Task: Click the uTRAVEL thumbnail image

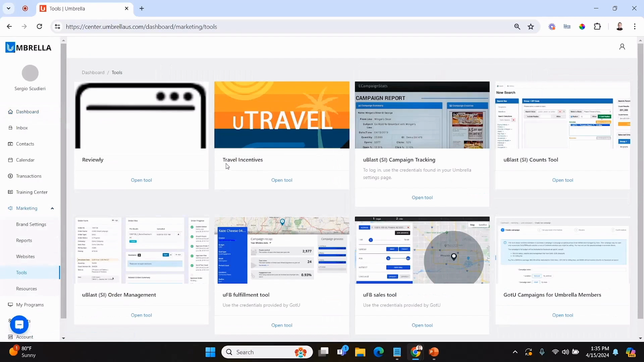Action: tap(282, 115)
